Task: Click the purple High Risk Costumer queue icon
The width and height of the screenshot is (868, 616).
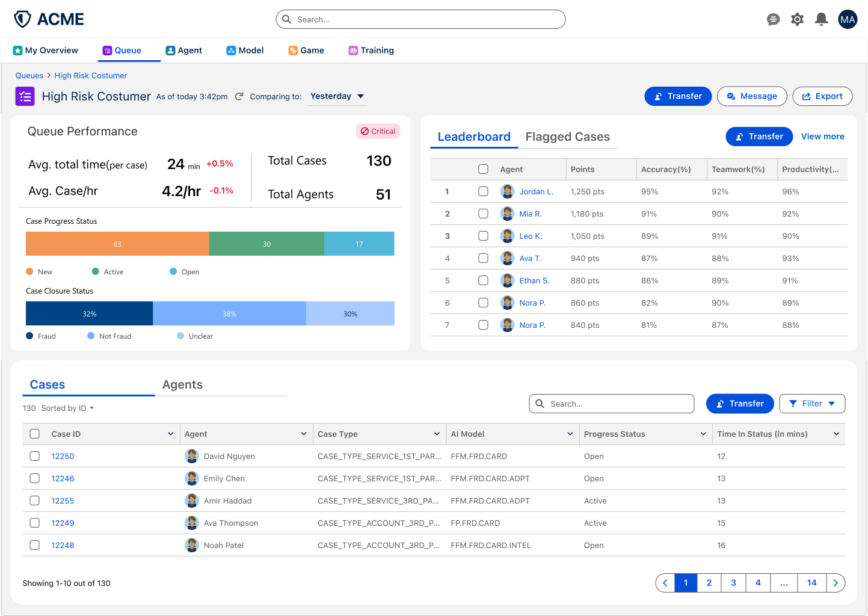Action: point(25,96)
